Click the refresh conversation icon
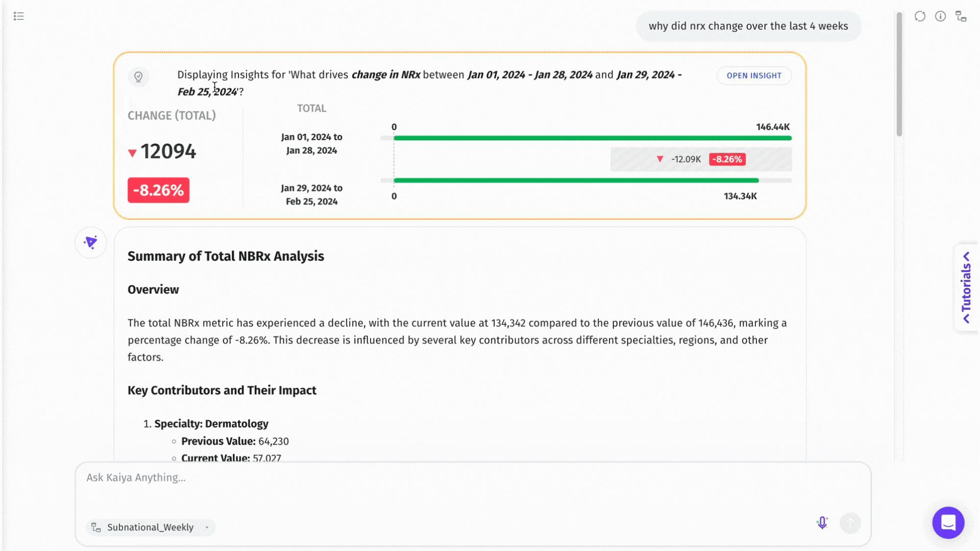 920,16
